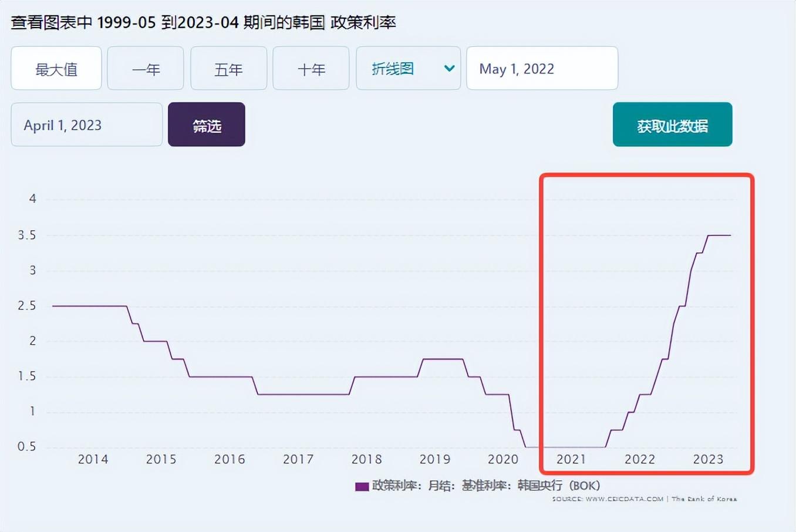Select the 2023 peak point on the line

tap(719, 235)
